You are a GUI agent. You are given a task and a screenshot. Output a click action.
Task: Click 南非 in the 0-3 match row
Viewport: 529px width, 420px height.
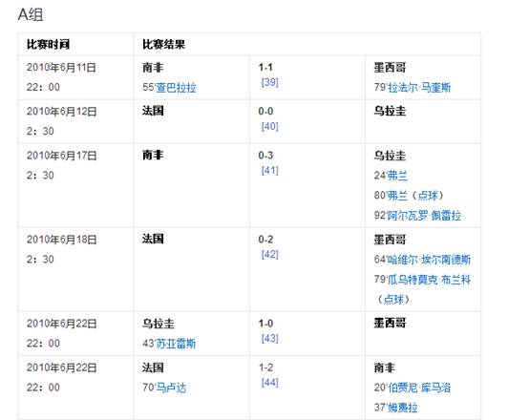tap(153, 156)
